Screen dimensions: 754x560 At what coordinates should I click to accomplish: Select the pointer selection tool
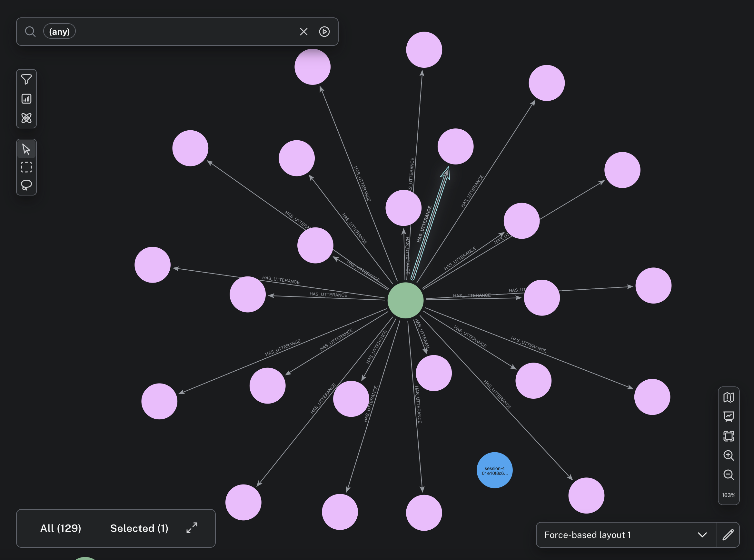[x=26, y=149]
